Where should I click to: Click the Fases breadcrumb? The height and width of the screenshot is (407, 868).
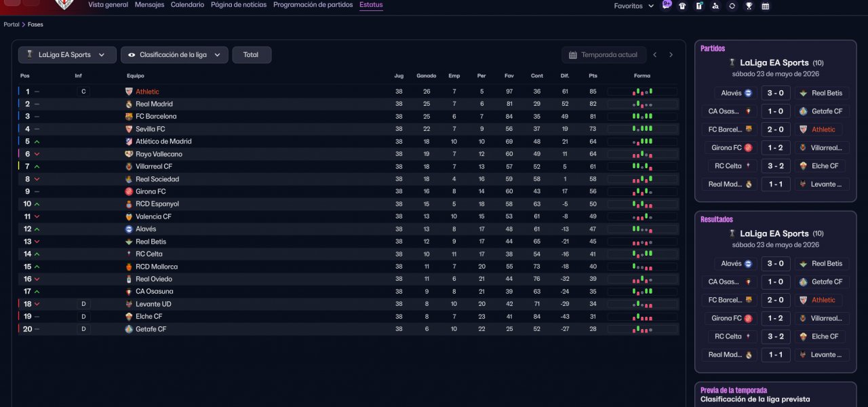pyautogui.click(x=35, y=24)
